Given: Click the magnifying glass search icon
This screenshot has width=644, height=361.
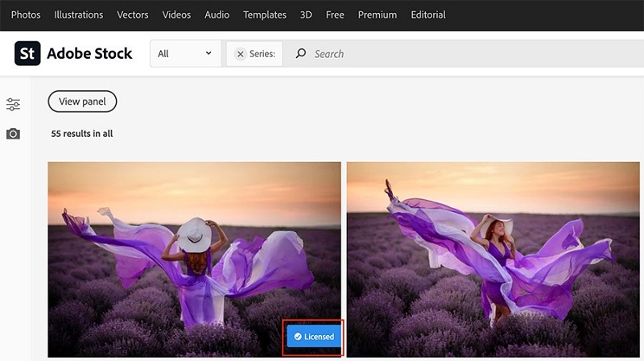Looking at the screenshot, I should [301, 54].
